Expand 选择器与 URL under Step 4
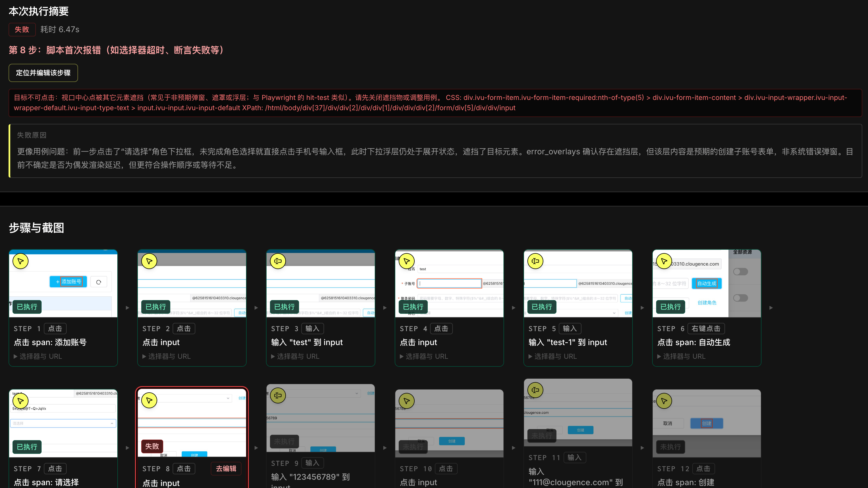868x488 pixels. [424, 356]
